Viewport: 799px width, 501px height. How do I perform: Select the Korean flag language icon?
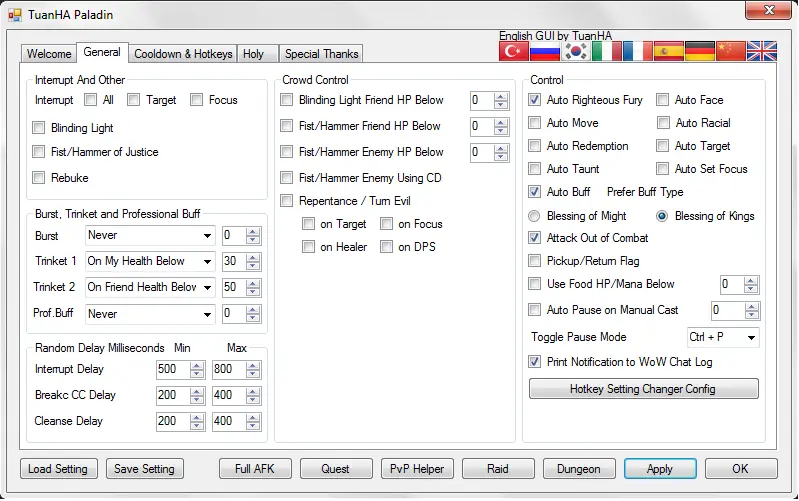click(576, 51)
